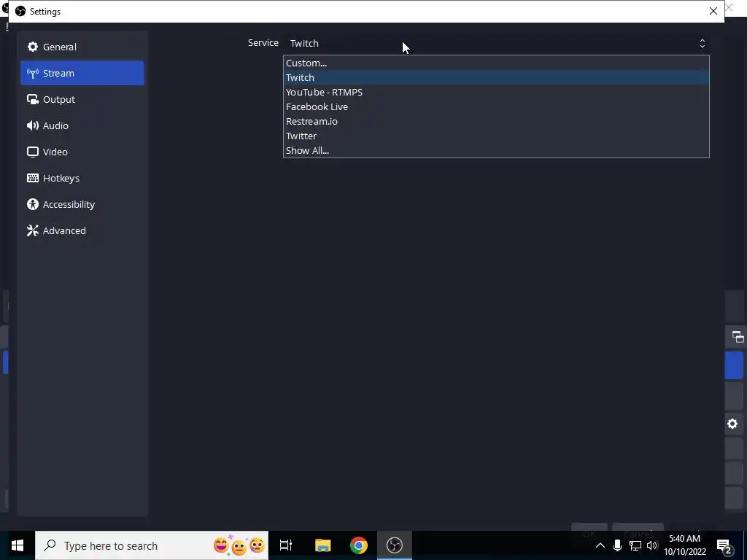
Task: Click the Service combo box showing Twitch
Action: (x=497, y=43)
